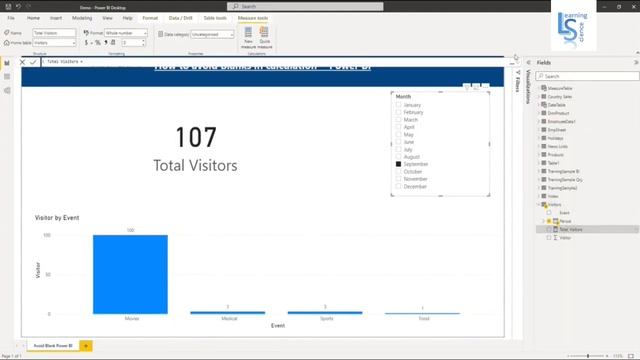This screenshot has height=360, width=640.
Task: Add a new page with the plus button
Action: (x=86, y=346)
